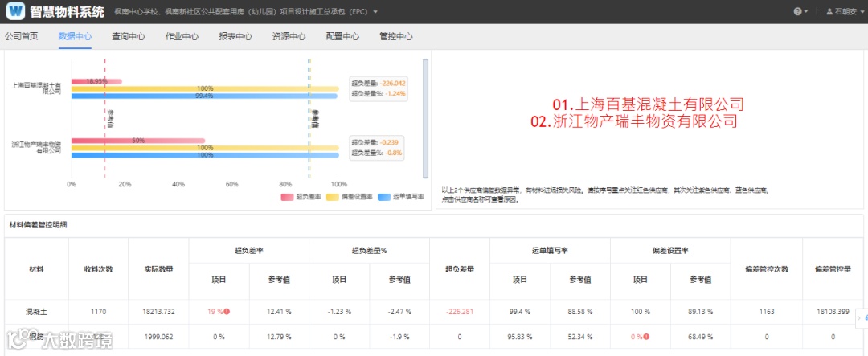The width and height of the screenshot is (868, 356).
Task: Click the 99.4 % waybill rate cell
Action: [x=520, y=312]
